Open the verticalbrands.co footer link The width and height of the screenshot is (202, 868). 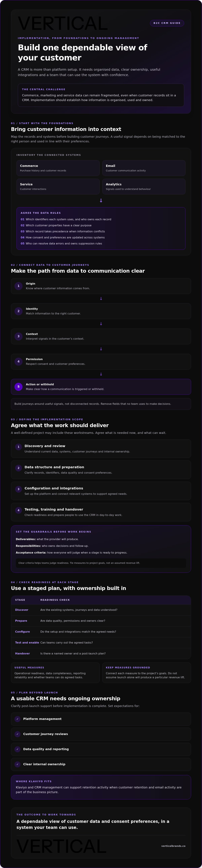click(x=173, y=846)
